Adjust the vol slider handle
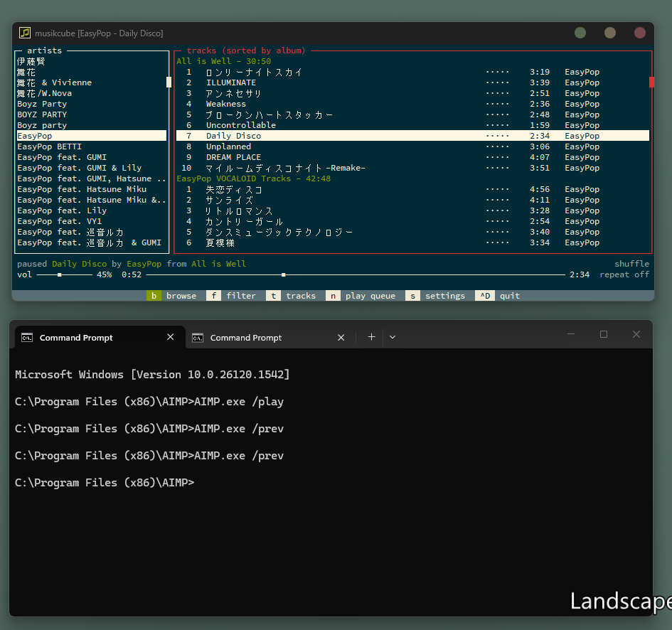The height and width of the screenshot is (630, 672). pos(60,274)
